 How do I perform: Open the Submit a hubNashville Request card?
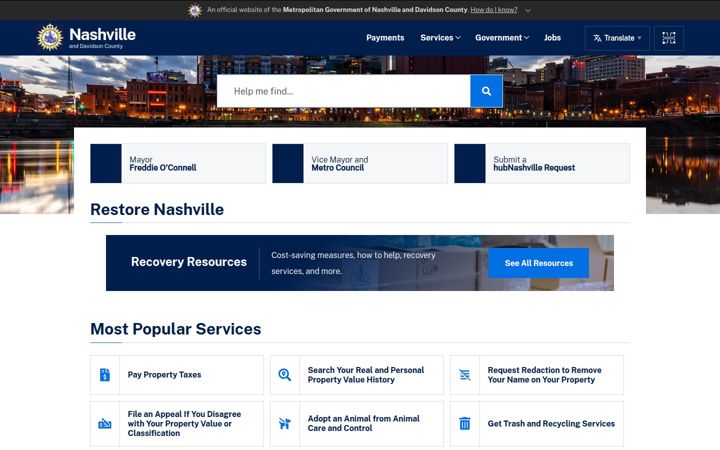pyautogui.click(x=542, y=163)
